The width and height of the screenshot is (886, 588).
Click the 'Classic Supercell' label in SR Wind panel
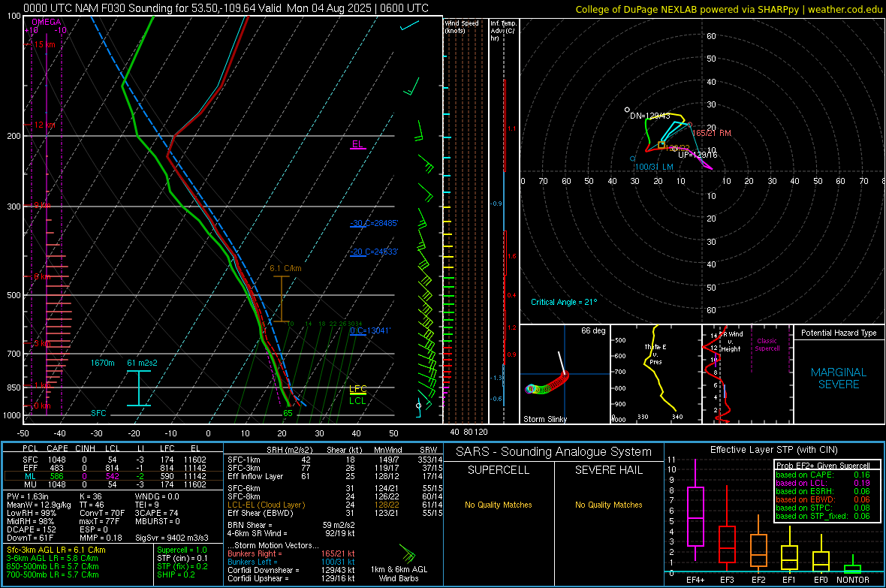(767, 345)
